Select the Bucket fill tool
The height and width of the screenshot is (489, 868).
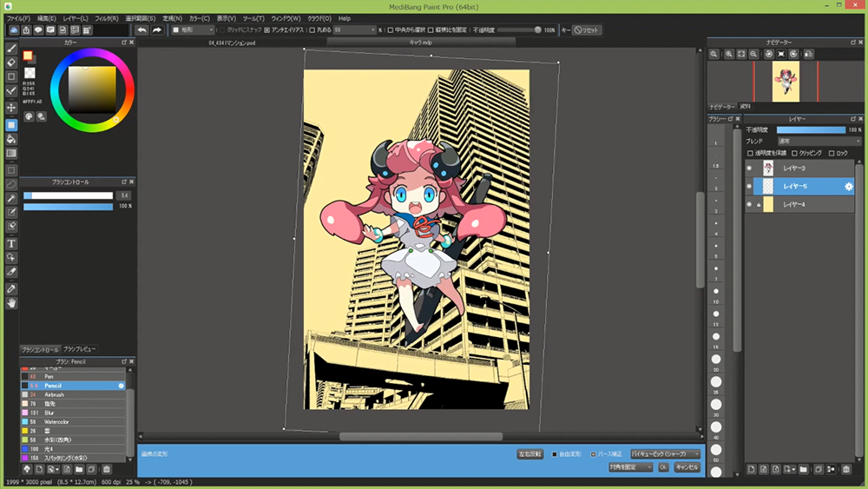[x=11, y=139]
